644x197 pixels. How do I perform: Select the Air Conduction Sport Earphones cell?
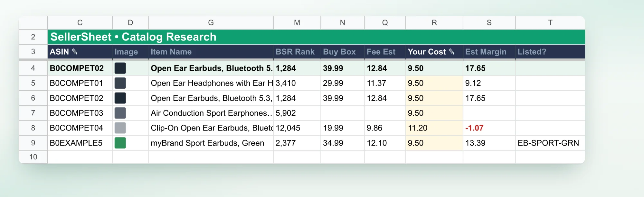tap(211, 113)
